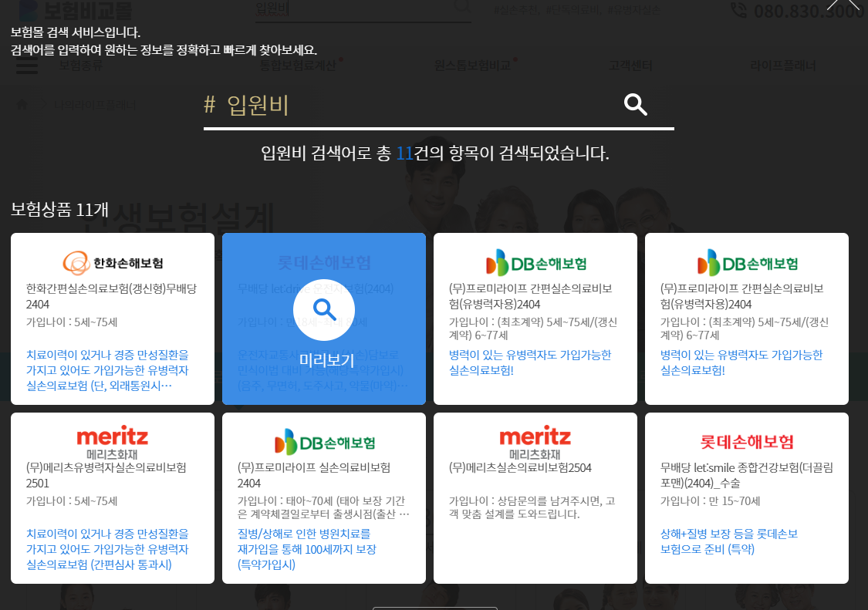Screen dimensions: 868x610
Task: Open (무)메리츠유병력자실손의료비보험 2501 title
Action: (x=106, y=475)
